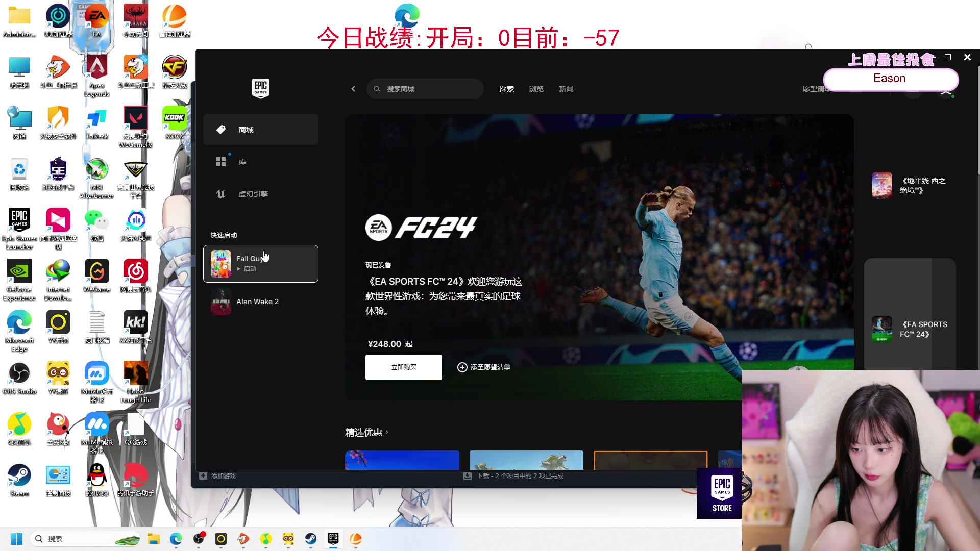The width and height of the screenshot is (980, 551).
Task: Launch Fall Guys from quick launch
Action: (261, 264)
